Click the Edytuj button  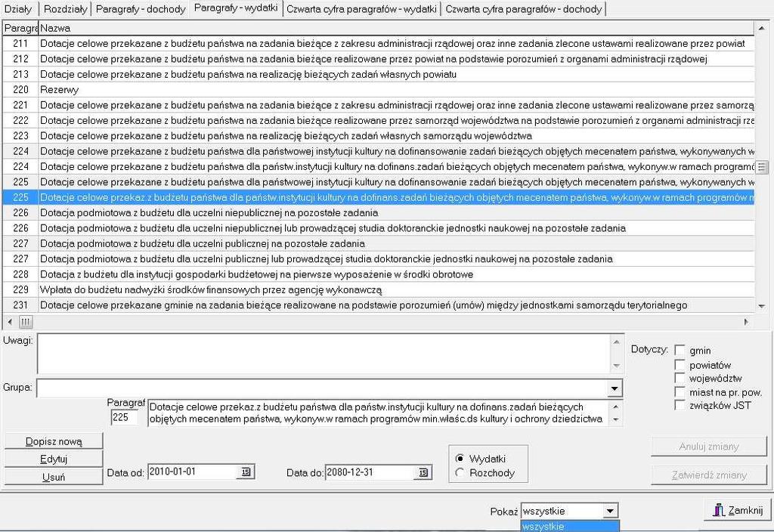[x=54, y=459]
